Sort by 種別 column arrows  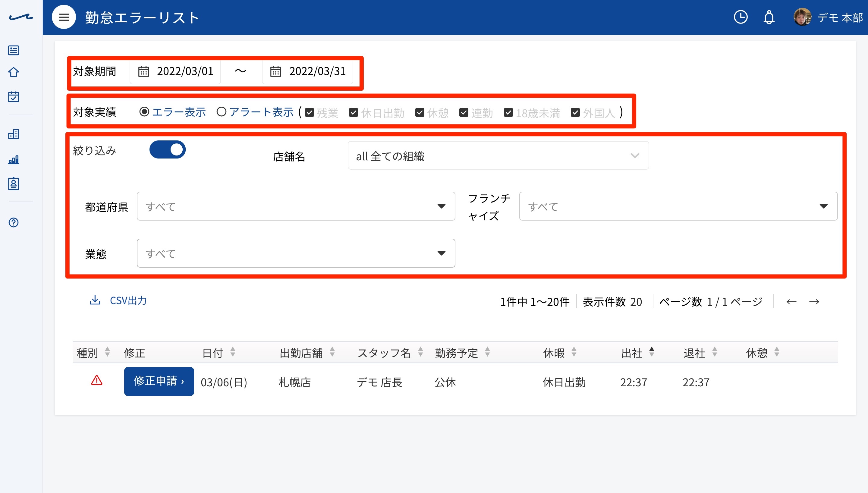pos(107,352)
